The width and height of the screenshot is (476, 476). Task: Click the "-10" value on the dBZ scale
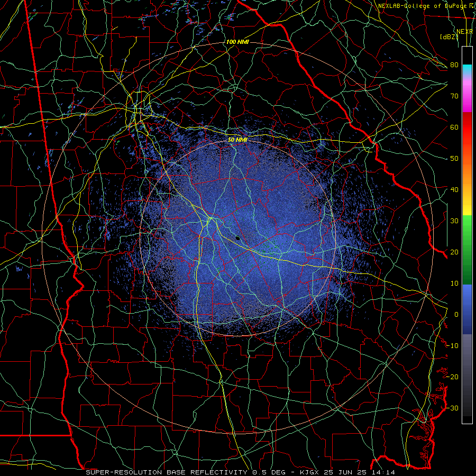(x=453, y=346)
